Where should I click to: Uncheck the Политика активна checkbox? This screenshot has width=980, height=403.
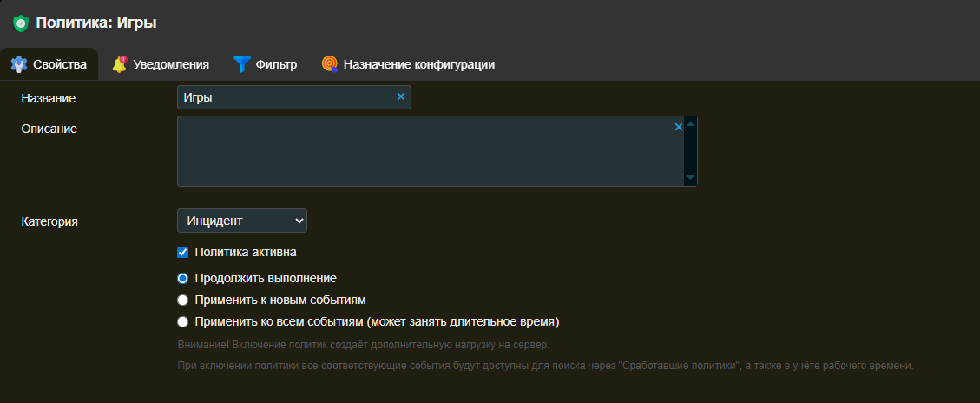pos(182,253)
